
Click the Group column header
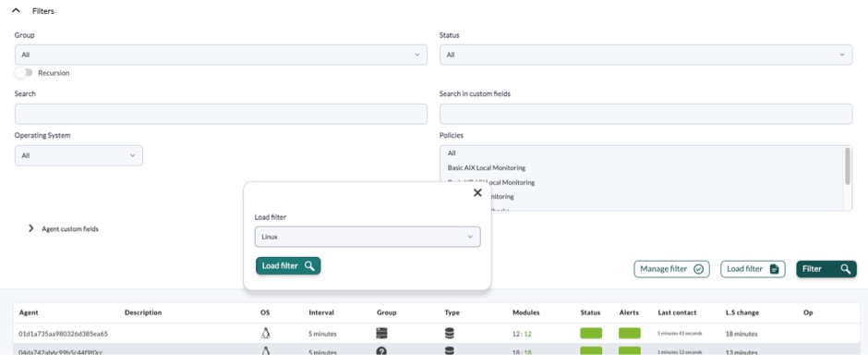point(386,312)
